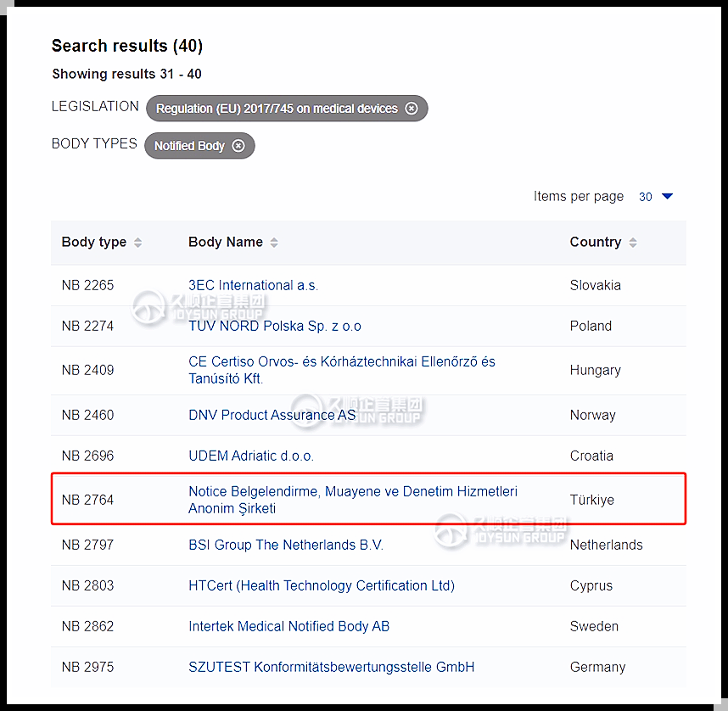Viewport: 728px width, 711px height.
Task: Select the NB 2696 cell
Action: pyautogui.click(x=87, y=456)
